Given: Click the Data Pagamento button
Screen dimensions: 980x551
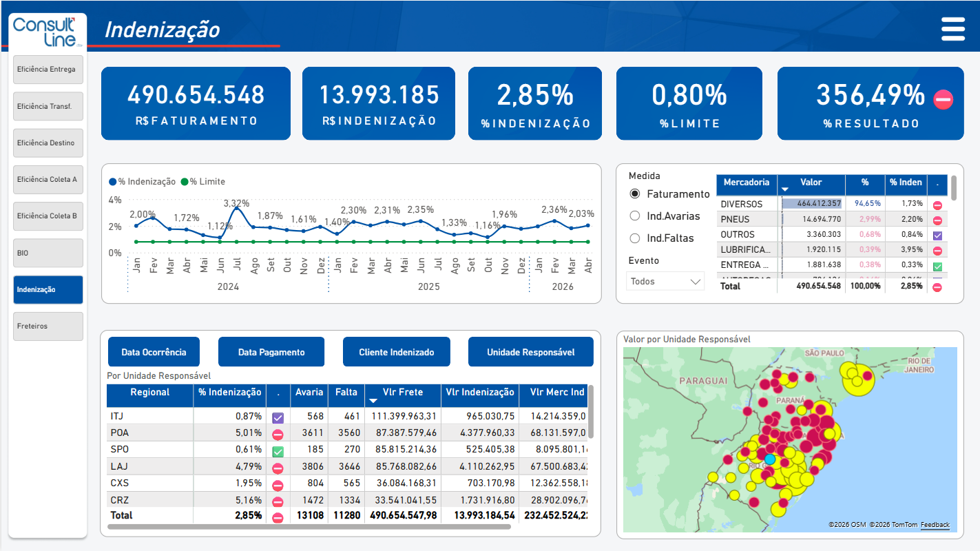Looking at the screenshot, I should click(271, 352).
